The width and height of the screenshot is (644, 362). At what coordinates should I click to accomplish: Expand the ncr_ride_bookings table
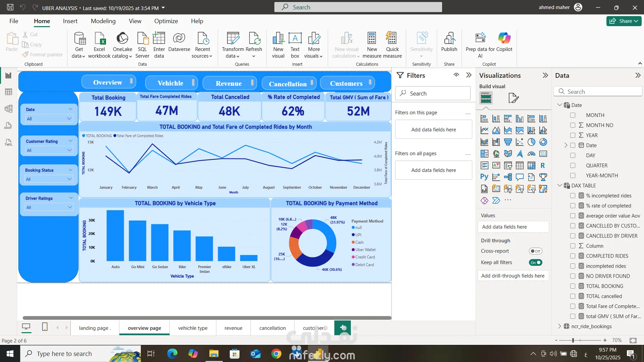pyautogui.click(x=559, y=326)
